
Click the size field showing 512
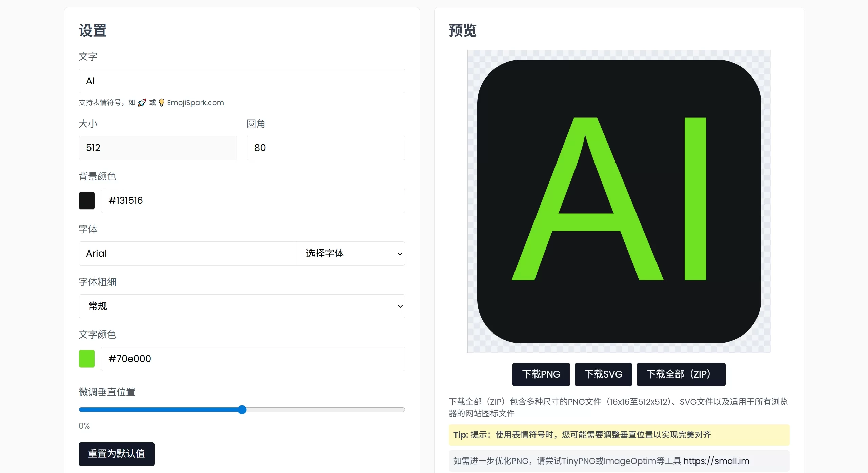158,148
